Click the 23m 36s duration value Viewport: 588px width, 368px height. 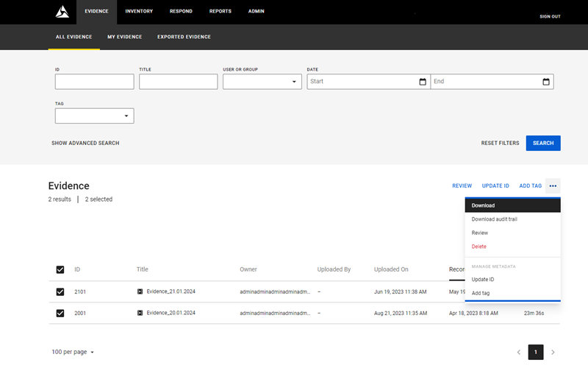pos(534,314)
